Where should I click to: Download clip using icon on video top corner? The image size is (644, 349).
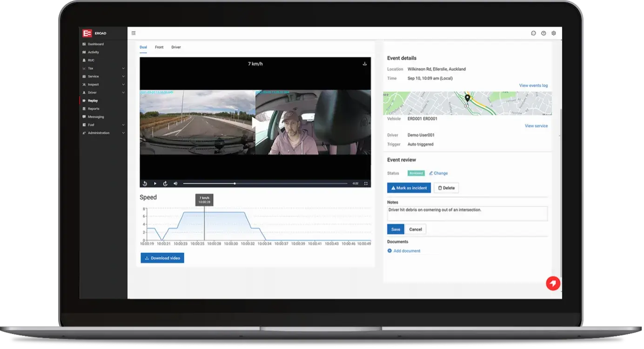coord(365,64)
